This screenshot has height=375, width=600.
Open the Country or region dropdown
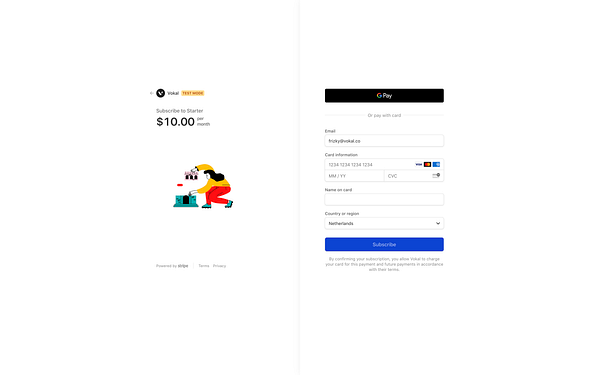click(x=384, y=223)
